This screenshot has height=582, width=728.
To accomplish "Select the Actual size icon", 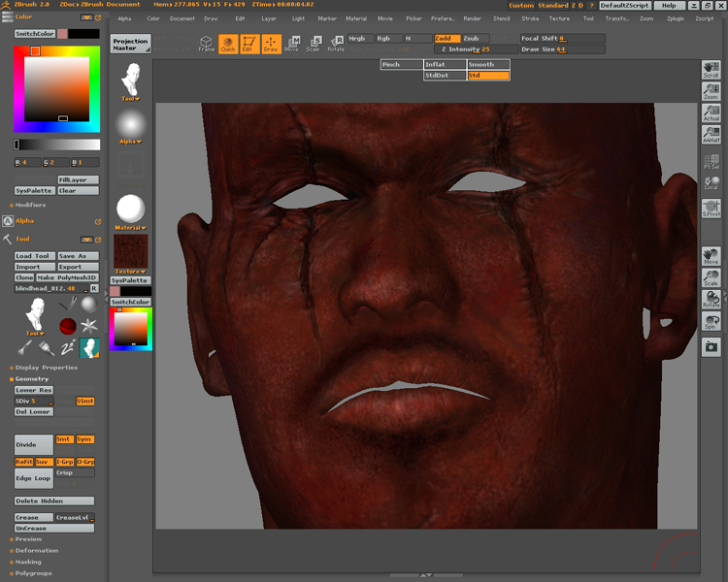I will (x=711, y=113).
